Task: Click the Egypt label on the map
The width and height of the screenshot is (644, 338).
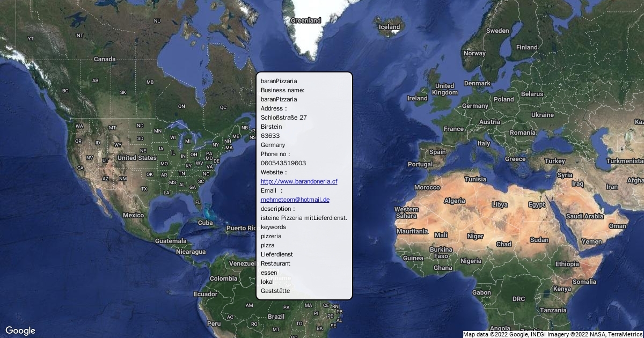Action: click(x=537, y=204)
